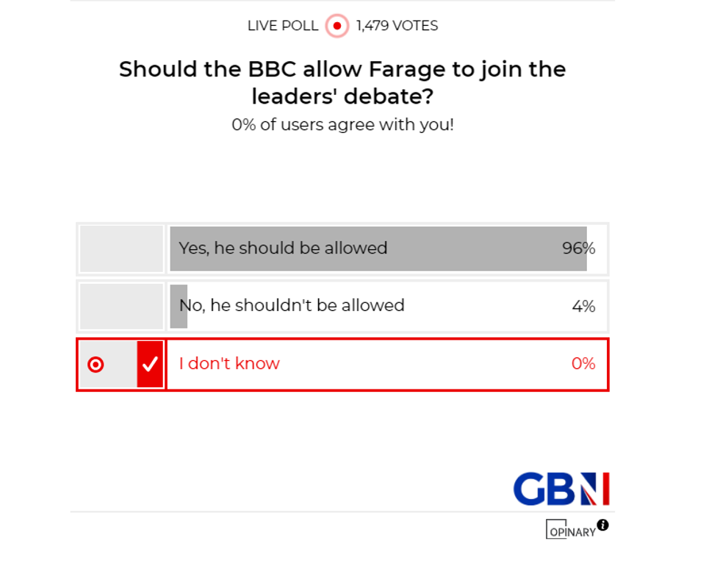Click the gray progress bar for Yes option
This screenshot has height=588, width=720.
379,249
